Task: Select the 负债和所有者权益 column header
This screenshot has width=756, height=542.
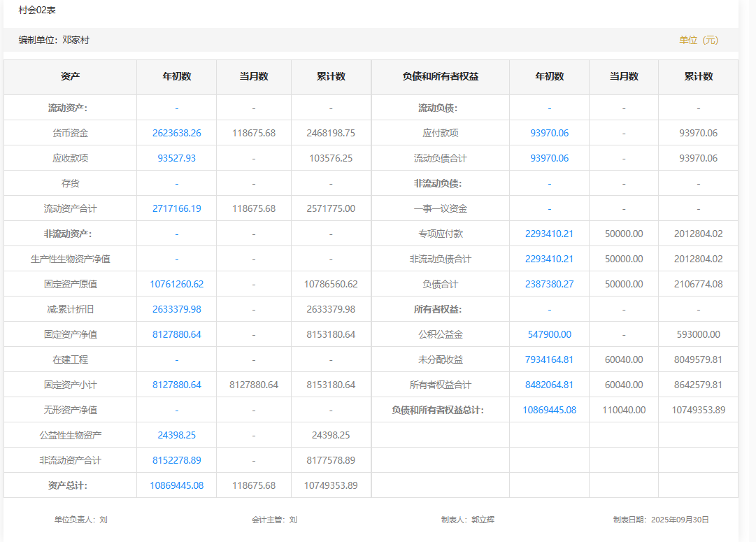Action: coord(441,76)
